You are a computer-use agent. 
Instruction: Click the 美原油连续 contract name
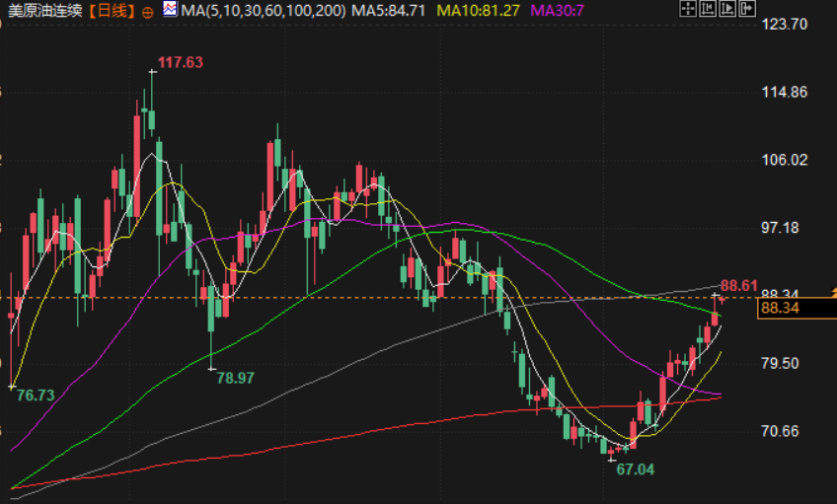point(44,10)
